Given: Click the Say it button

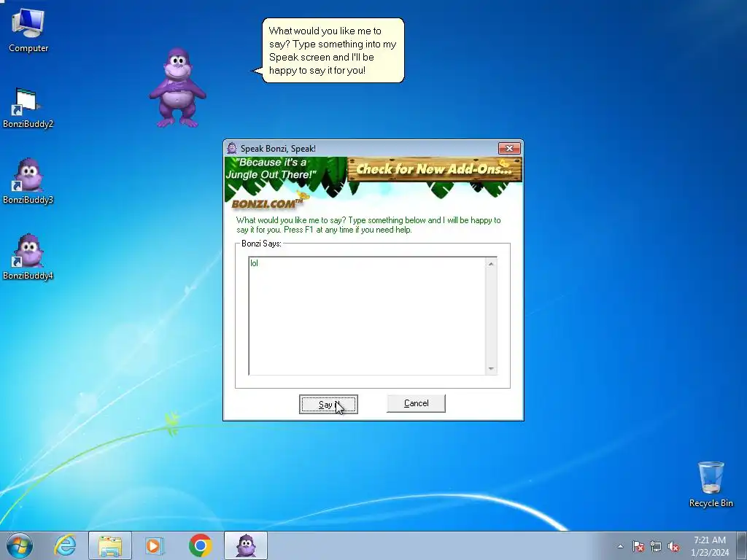Looking at the screenshot, I should pos(328,404).
